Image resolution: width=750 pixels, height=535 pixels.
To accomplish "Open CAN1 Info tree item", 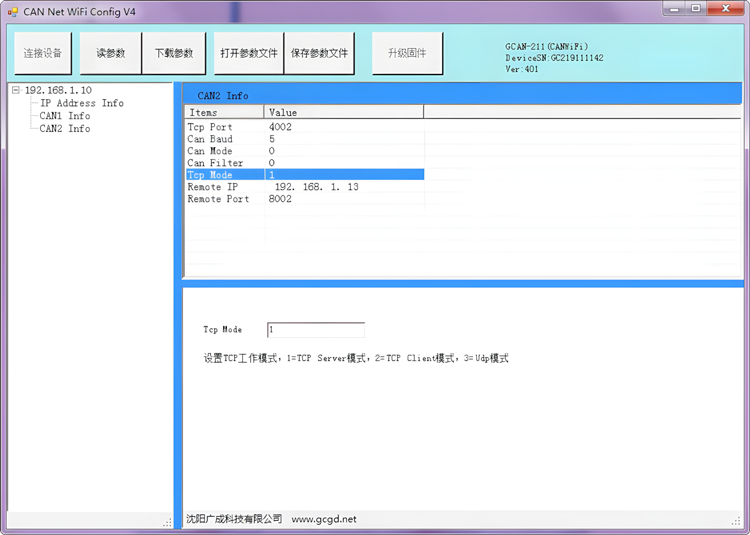I will point(64,116).
